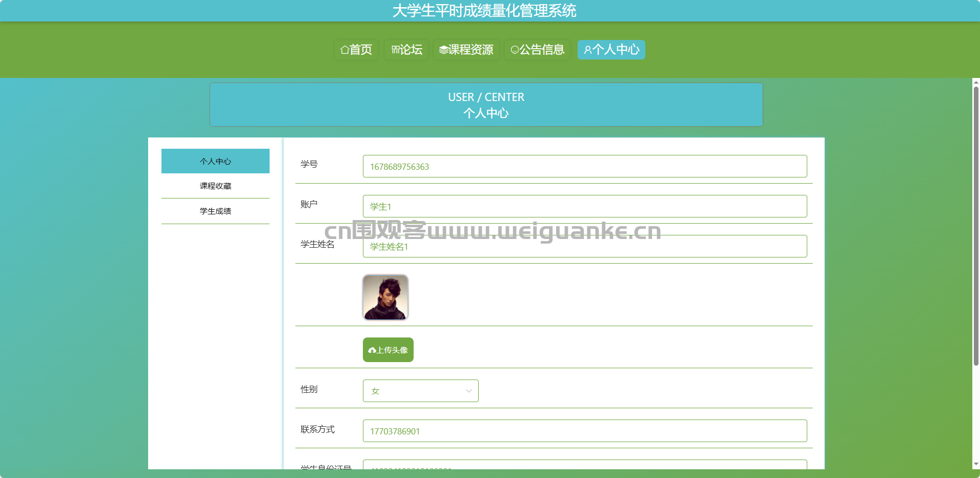Click the 联系方式 phone number field
Viewport: 980px width, 478px height.
pyautogui.click(x=584, y=431)
